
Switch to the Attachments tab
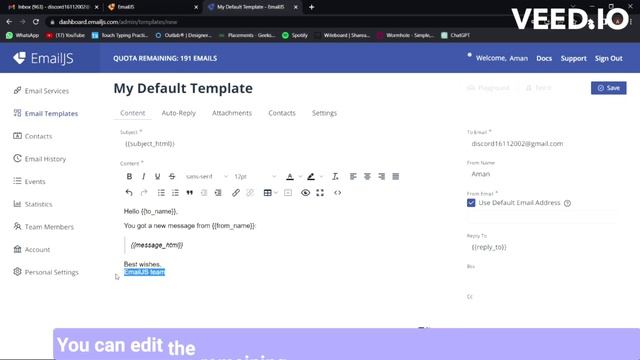(x=232, y=113)
